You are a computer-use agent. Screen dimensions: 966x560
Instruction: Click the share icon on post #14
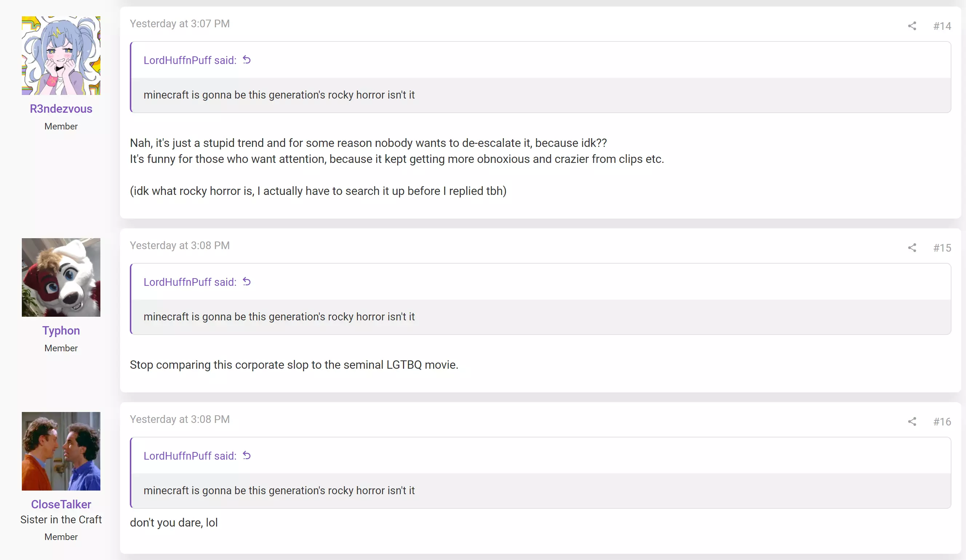click(x=912, y=26)
